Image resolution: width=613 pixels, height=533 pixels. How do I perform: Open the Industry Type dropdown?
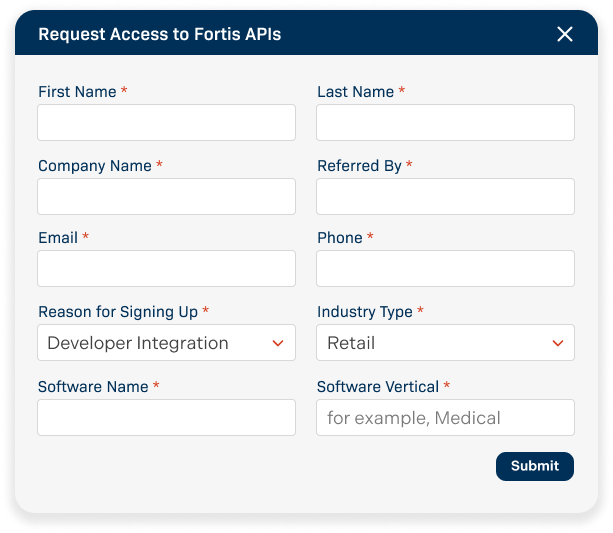coord(445,343)
